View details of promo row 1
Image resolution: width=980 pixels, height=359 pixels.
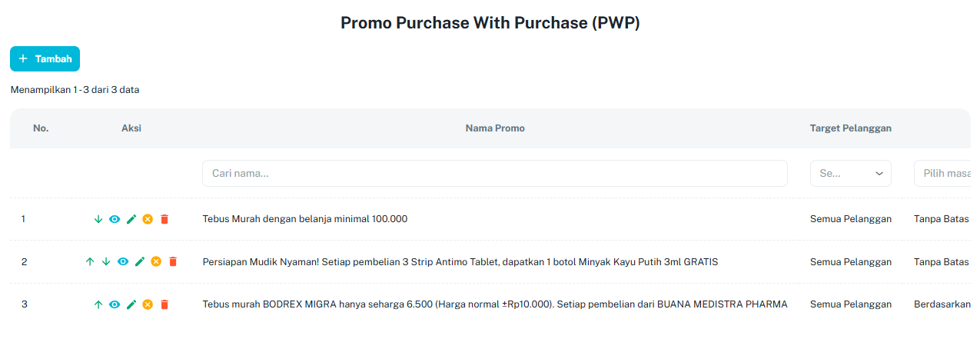[x=115, y=219]
